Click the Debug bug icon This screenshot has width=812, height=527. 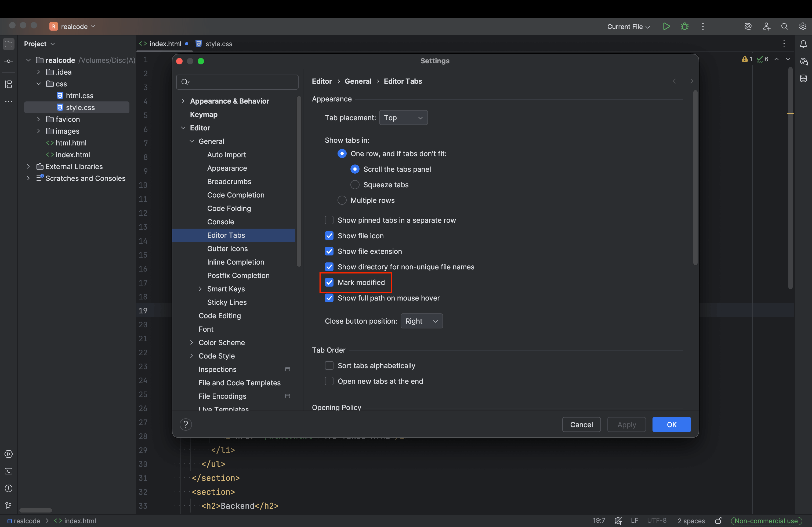coord(684,26)
